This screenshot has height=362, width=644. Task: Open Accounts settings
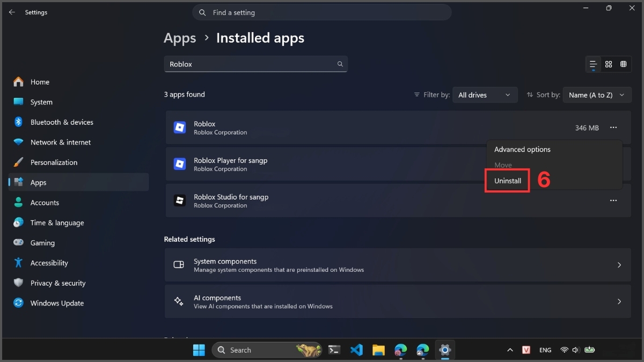pyautogui.click(x=79, y=203)
